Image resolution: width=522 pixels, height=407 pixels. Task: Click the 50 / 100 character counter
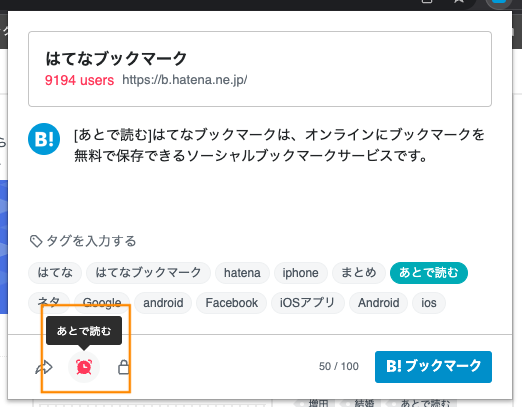[339, 366]
